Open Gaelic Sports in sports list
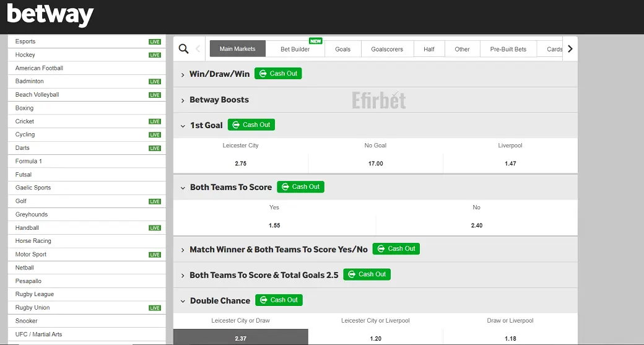The image size is (644, 345). pyautogui.click(x=87, y=188)
